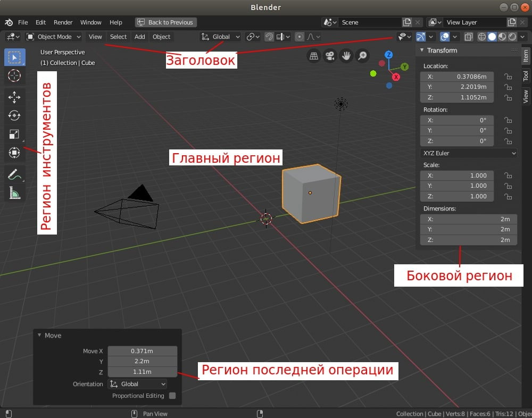Open the Add menu in viewport header
The height and width of the screenshot is (418, 532).
point(139,37)
